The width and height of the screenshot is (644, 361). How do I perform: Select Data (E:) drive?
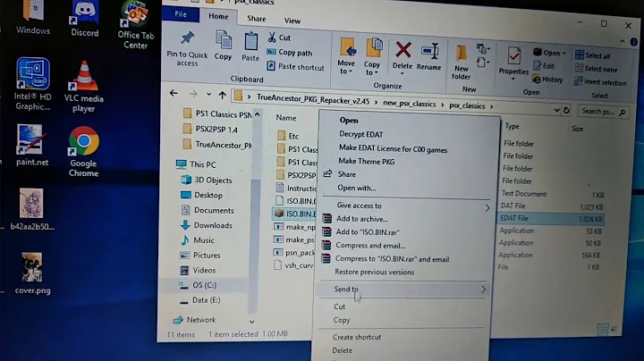[199, 300]
